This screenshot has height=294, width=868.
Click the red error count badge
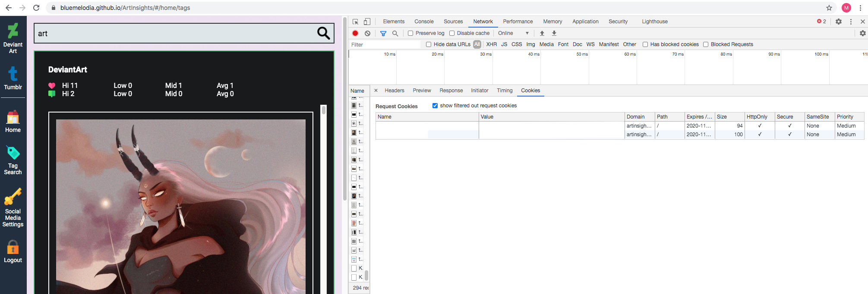821,22
